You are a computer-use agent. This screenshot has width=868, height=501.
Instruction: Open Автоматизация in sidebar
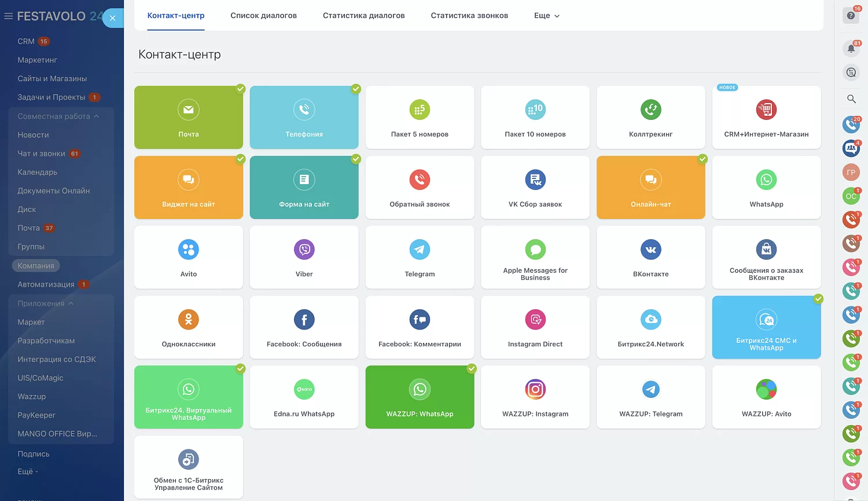click(x=46, y=284)
